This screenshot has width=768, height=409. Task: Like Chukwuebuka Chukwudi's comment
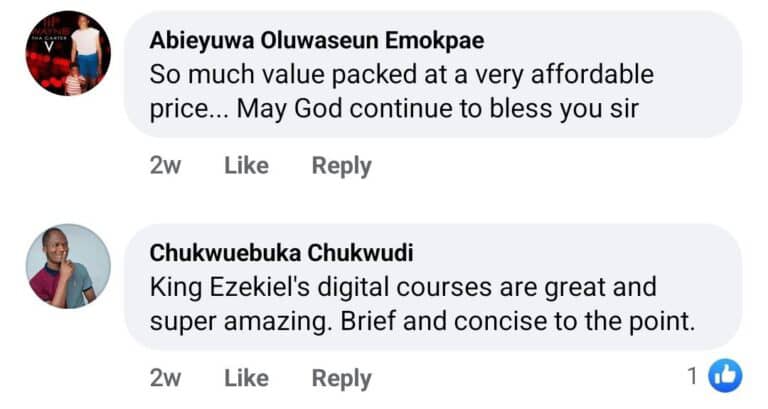click(246, 378)
